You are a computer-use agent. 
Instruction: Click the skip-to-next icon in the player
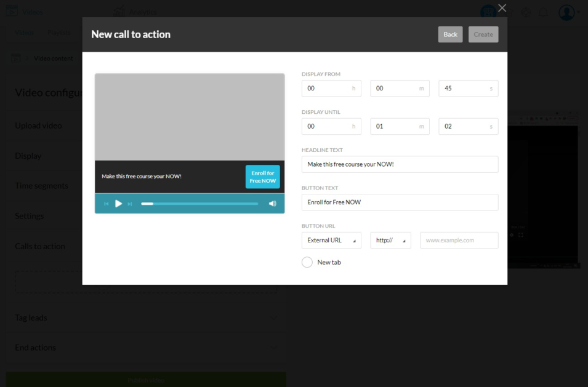pos(130,204)
